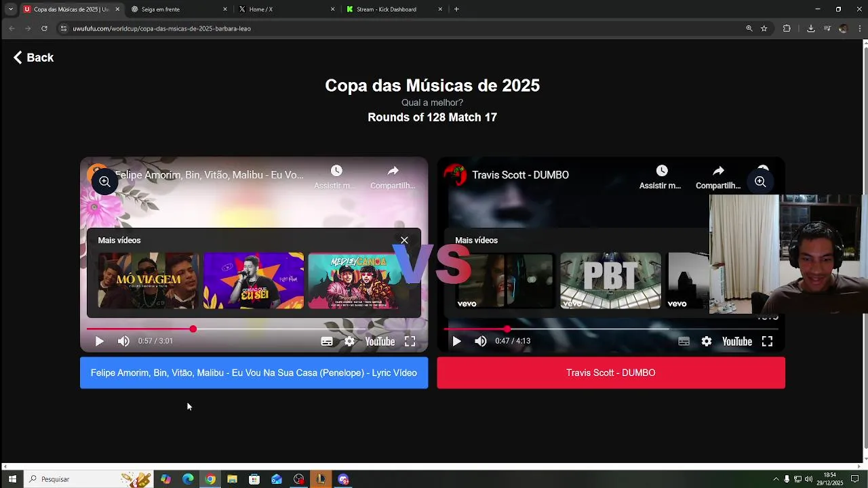Open settings gear on Travis Scott video
The image size is (868, 488).
pyautogui.click(x=707, y=342)
